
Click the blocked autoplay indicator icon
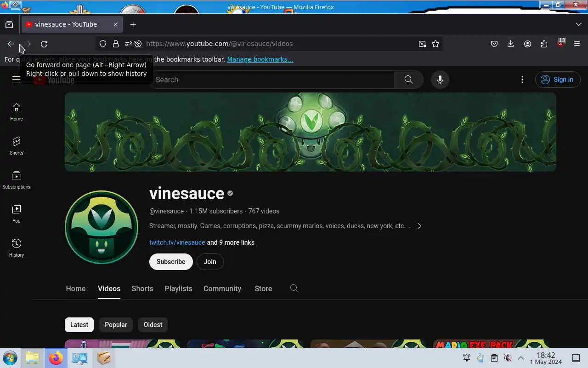tap(138, 44)
